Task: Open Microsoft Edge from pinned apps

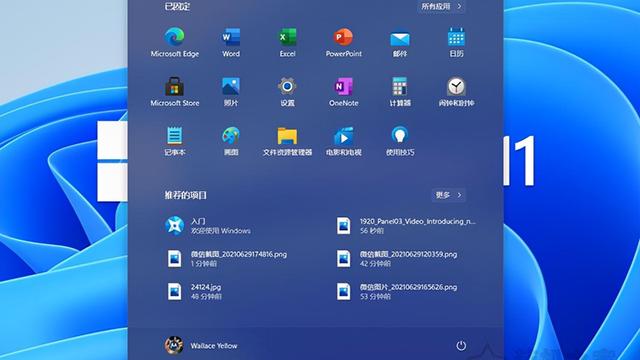Action: [175, 42]
